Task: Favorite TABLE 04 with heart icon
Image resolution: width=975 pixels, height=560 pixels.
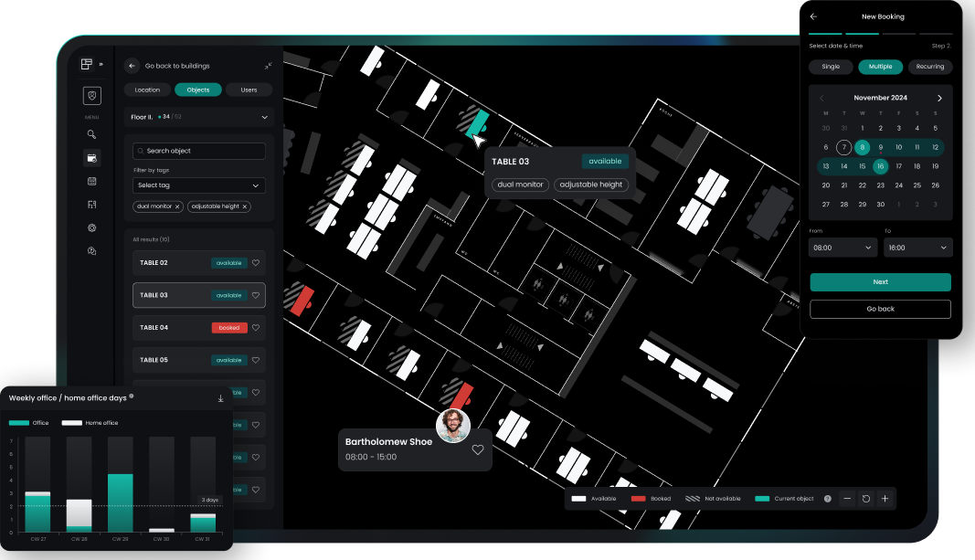Action: [x=256, y=328]
